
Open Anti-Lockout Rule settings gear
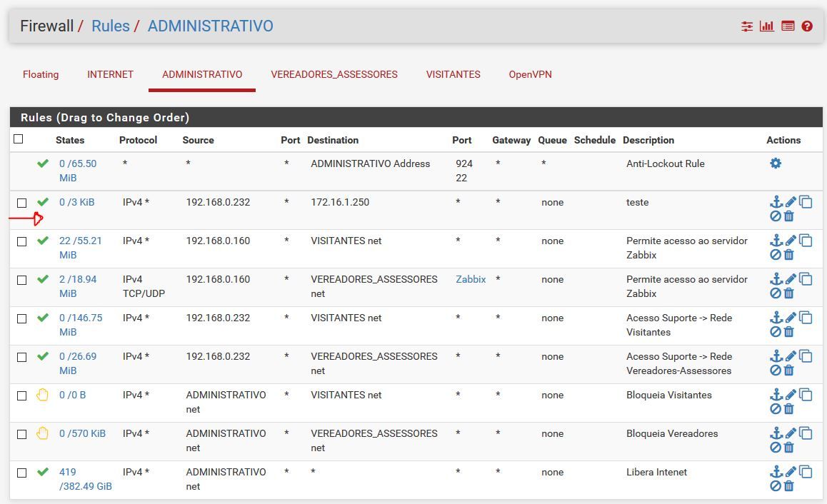pos(776,163)
